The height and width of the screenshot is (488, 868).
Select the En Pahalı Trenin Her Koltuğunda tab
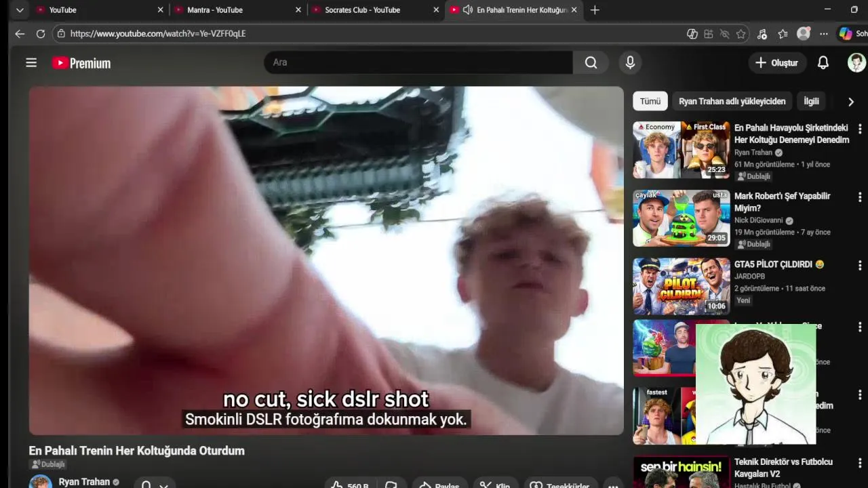tap(514, 10)
